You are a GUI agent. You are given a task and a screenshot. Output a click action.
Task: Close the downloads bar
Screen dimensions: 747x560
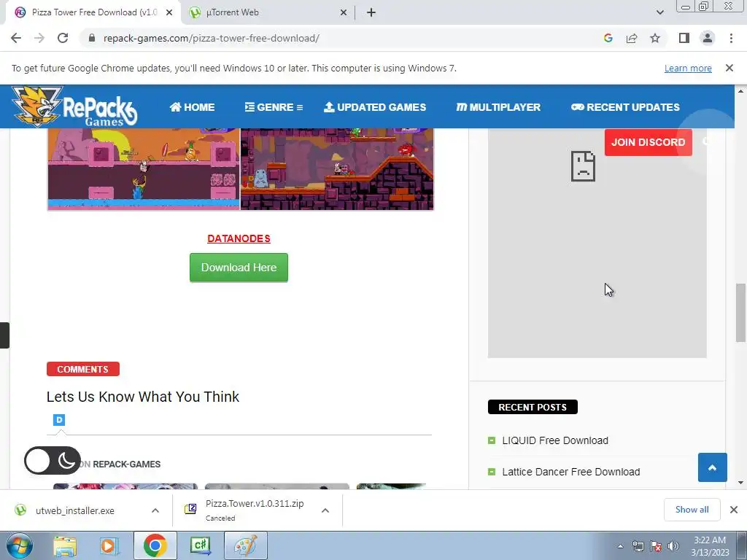pyautogui.click(x=734, y=510)
